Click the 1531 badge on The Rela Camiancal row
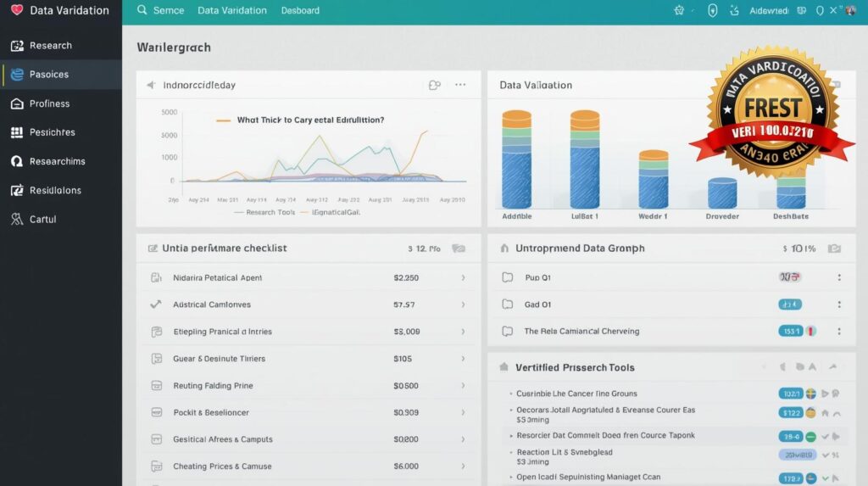This screenshot has width=868, height=486. coord(791,332)
